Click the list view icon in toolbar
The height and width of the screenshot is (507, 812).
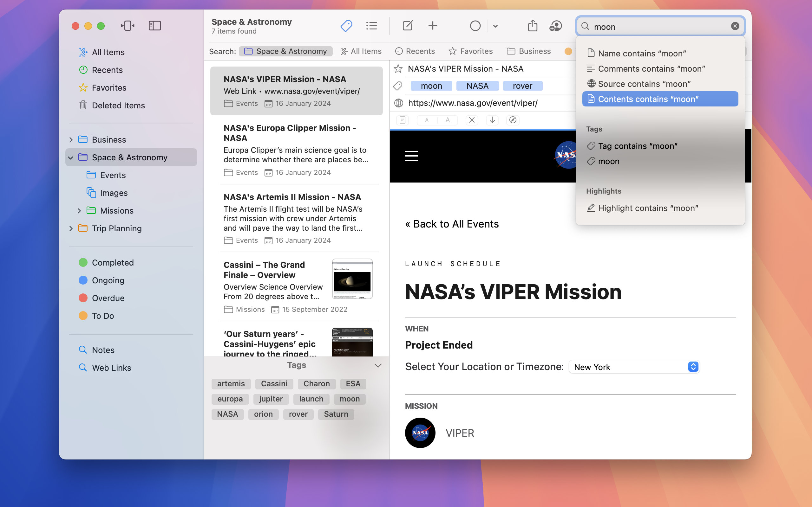(x=371, y=26)
